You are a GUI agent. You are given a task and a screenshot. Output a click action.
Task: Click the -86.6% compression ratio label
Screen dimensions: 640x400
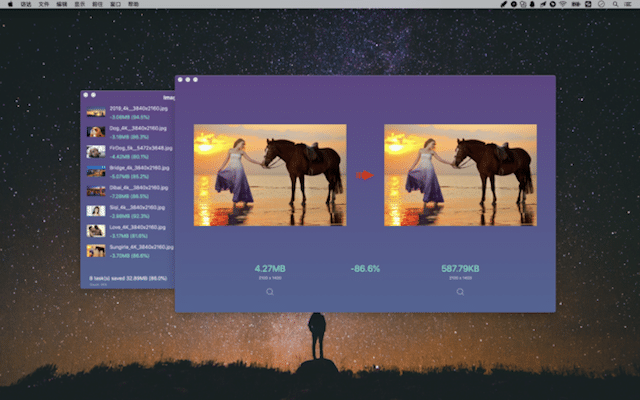(365, 268)
